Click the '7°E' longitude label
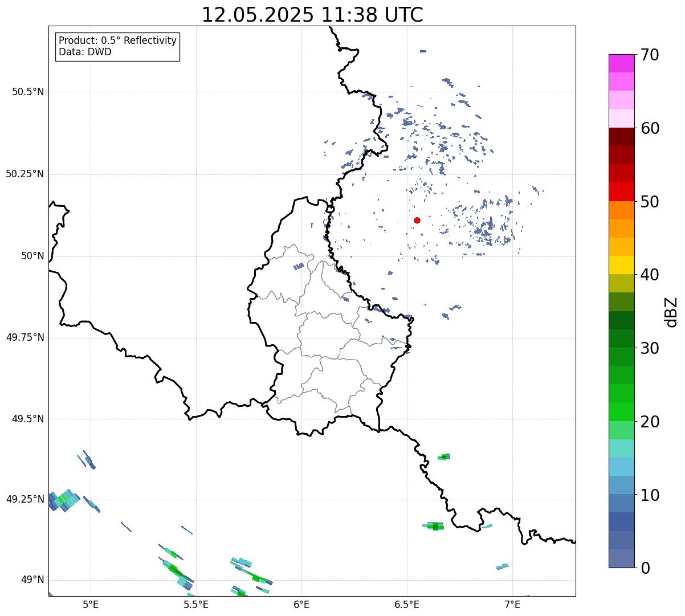 pos(512,604)
